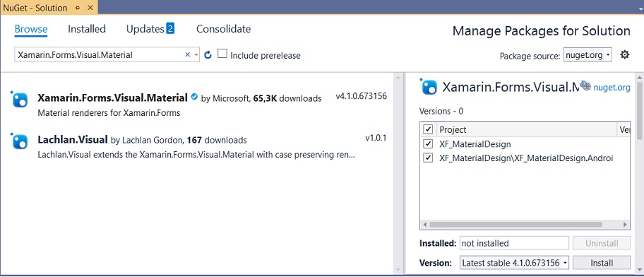Click the v1.0.1 version text
The image size is (644, 277).
(x=376, y=138)
